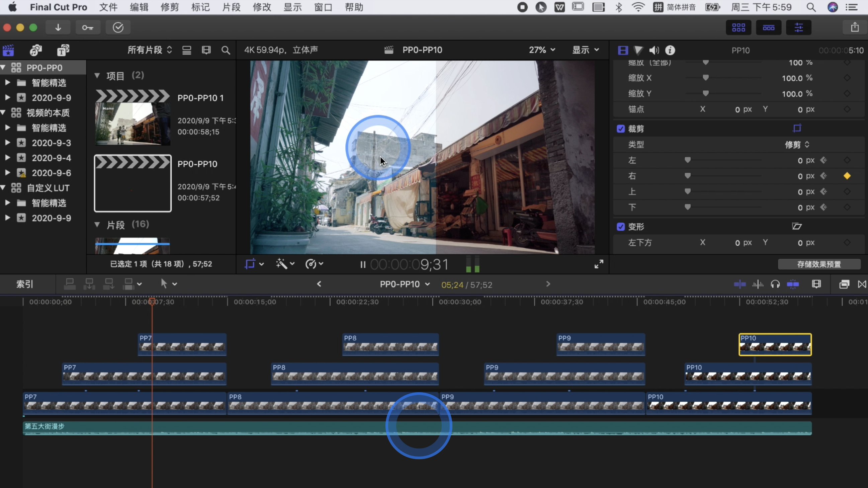Screen dimensions: 868x488
Task: Enable audio skimming with headphone icon
Action: [x=775, y=284]
